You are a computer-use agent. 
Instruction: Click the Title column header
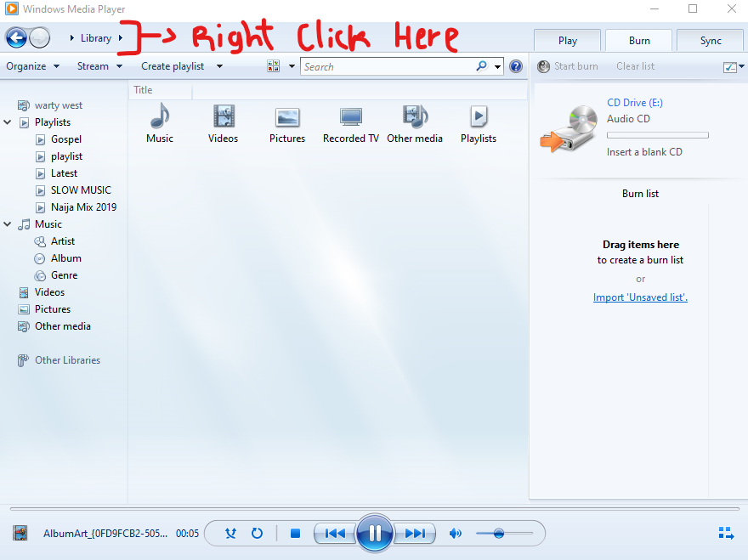click(161, 90)
